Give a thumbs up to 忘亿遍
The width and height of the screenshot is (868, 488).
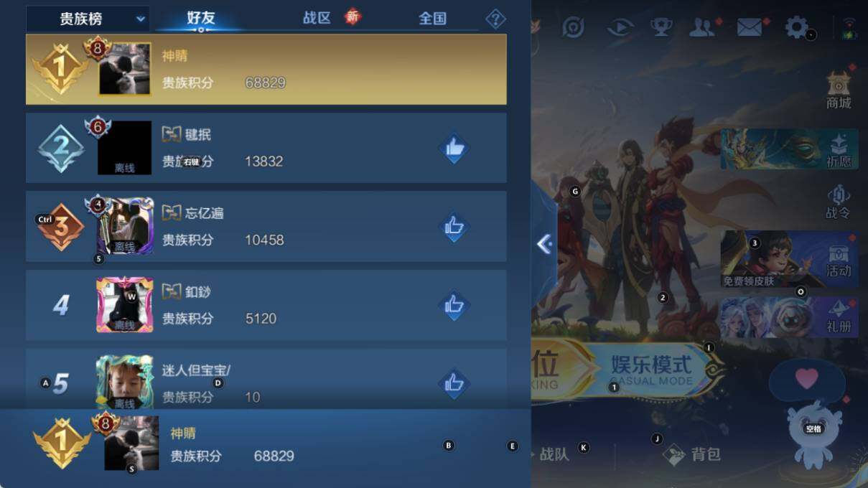point(454,227)
